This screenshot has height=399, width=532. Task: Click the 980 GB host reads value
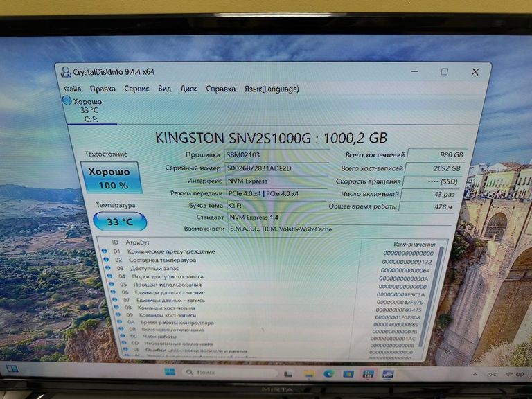pos(436,154)
